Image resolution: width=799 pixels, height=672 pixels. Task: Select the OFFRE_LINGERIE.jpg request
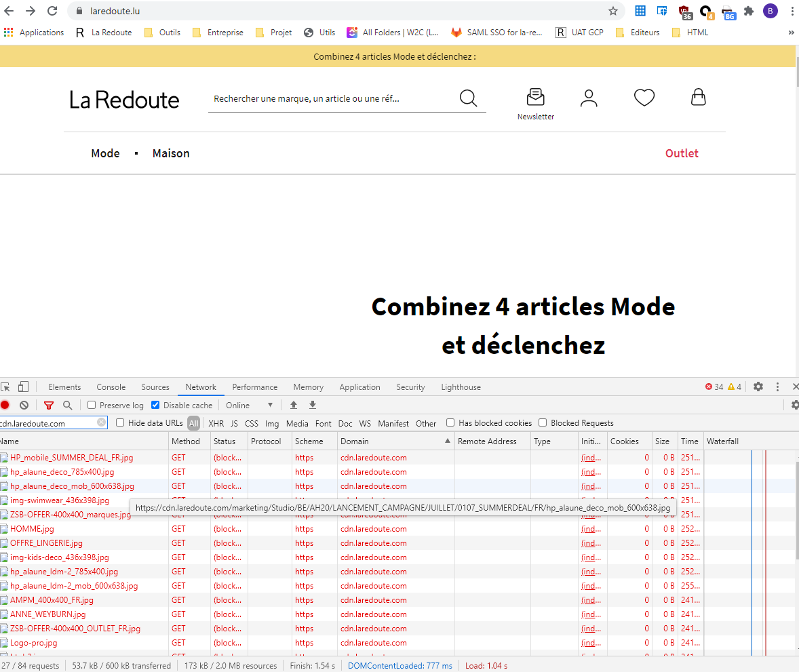[x=46, y=543]
